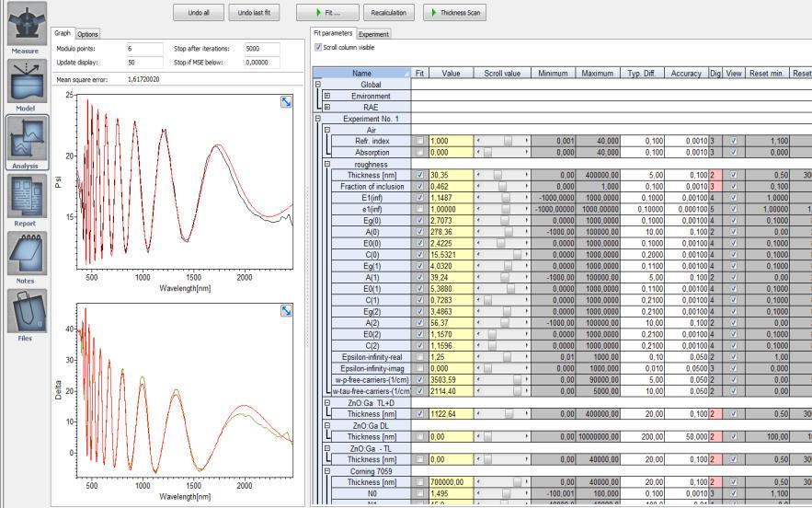Open the Model section icon

[27, 81]
